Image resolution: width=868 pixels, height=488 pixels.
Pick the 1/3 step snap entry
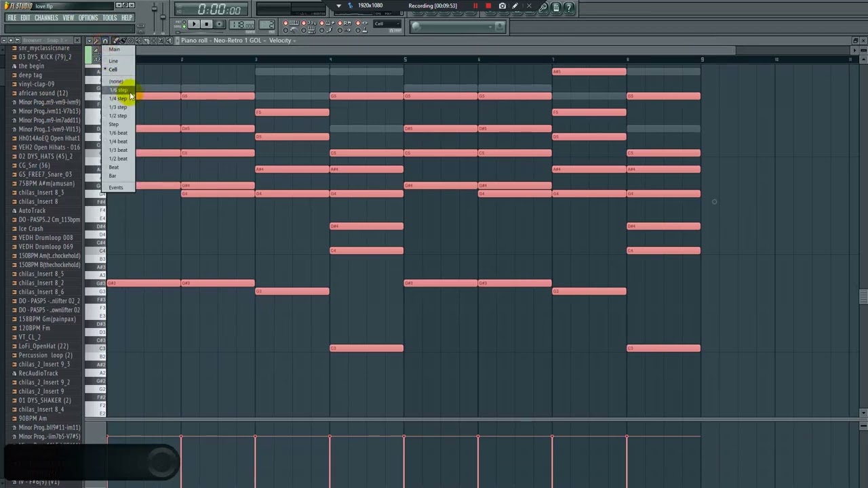point(118,107)
